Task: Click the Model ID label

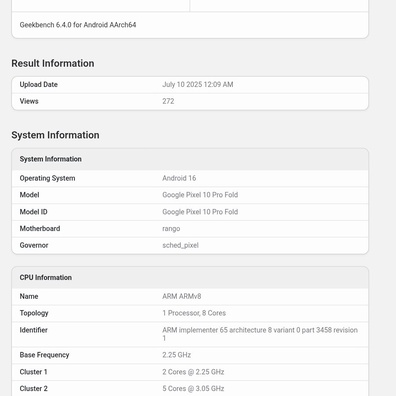Action: point(33,212)
